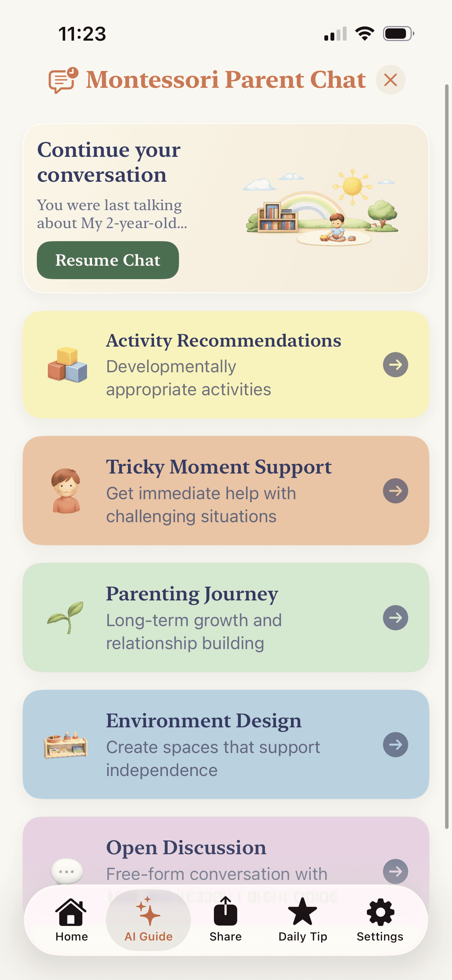Expand Parenting Journey with the arrow button
Screen dimensions: 452x980
[x=395, y=618]
